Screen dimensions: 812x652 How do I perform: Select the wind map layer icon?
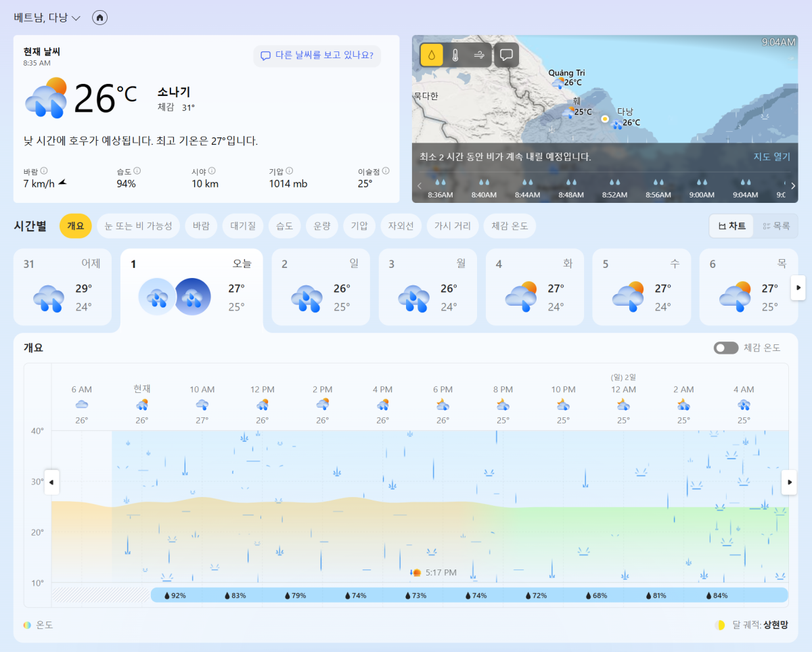479,55
